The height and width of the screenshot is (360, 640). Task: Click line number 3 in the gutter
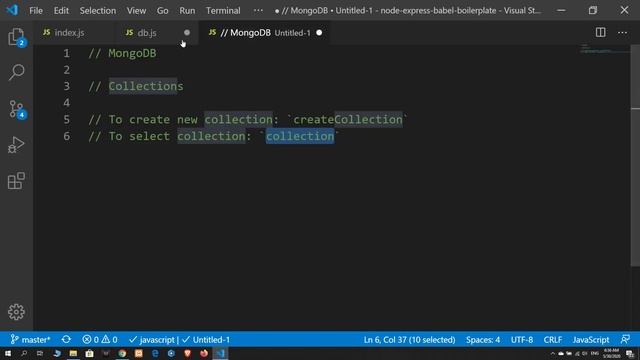[x=67, y=86]
